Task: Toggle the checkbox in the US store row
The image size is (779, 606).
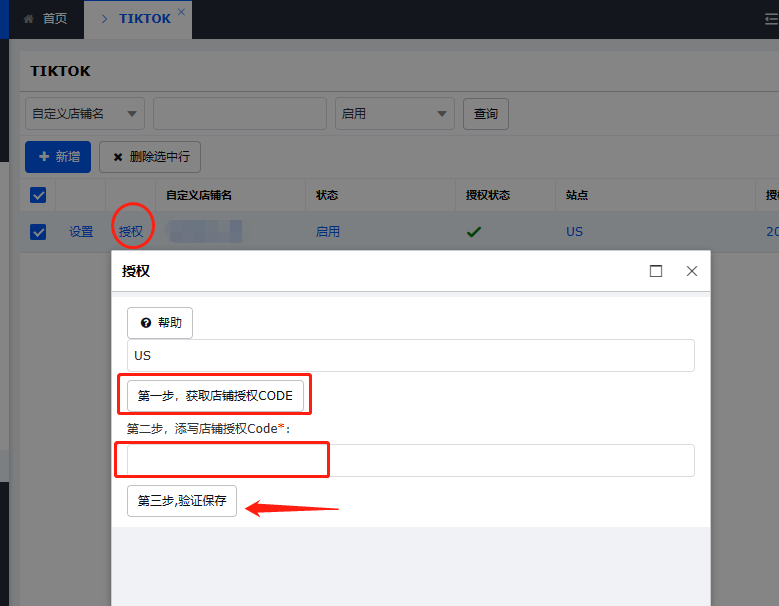Action: (x=38, y=232)
